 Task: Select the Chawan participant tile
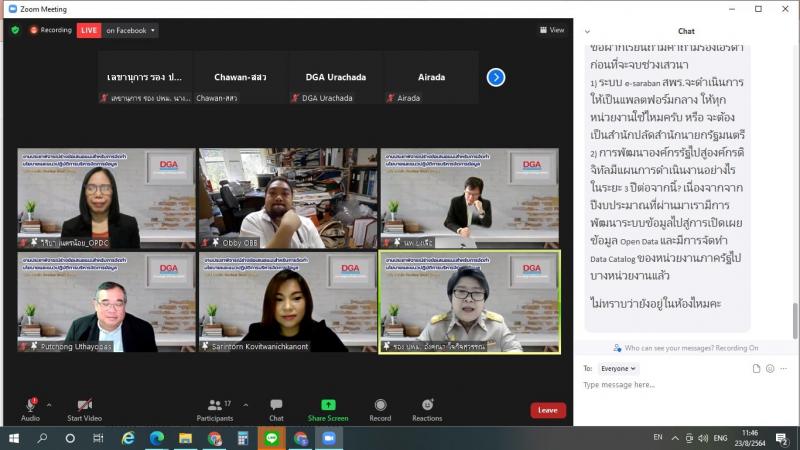click(240, 78)
